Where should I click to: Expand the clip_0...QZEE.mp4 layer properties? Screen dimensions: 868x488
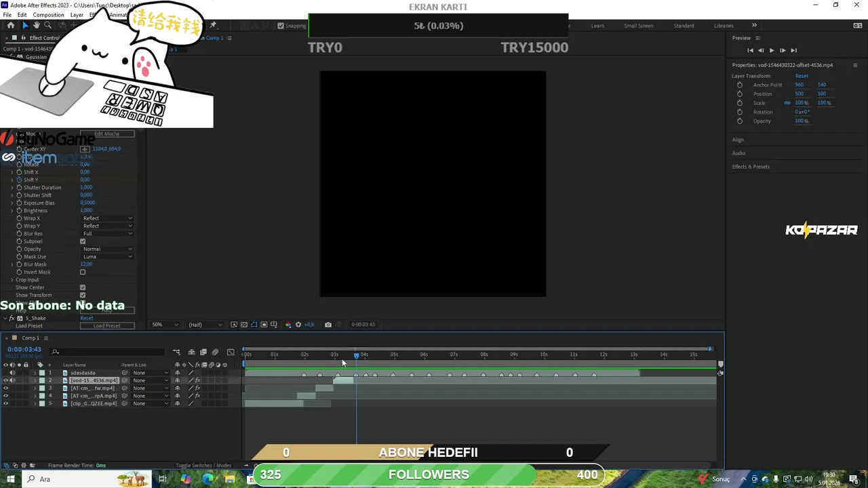pyautogui.click(x=35, y=403)
